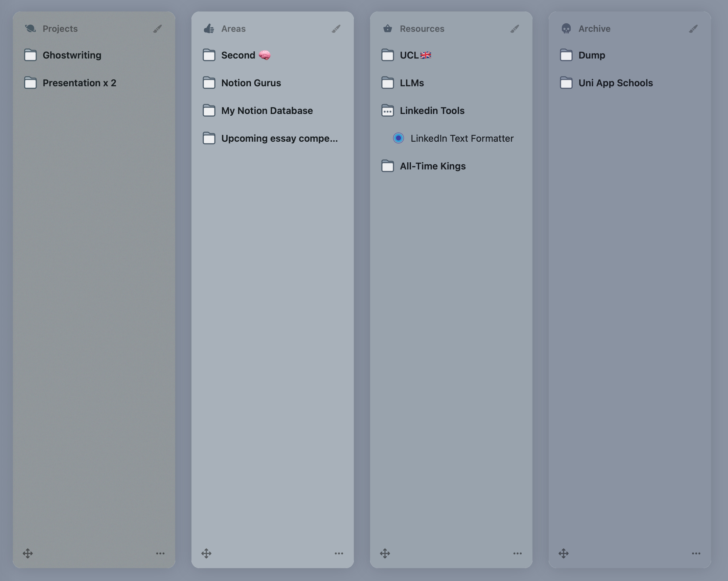Open the three-dots menu in Archive column

[696, 553]
